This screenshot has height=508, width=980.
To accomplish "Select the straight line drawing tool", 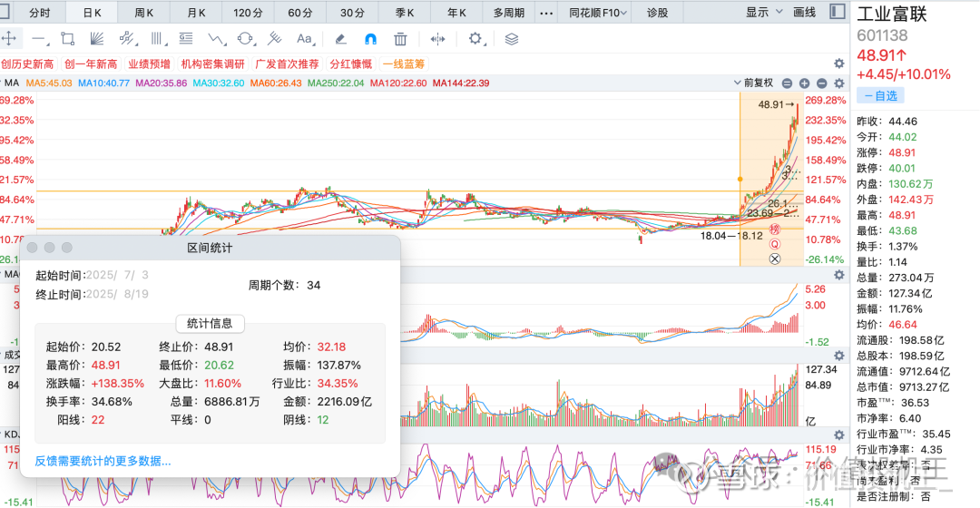I will click(x=39, y=39).
